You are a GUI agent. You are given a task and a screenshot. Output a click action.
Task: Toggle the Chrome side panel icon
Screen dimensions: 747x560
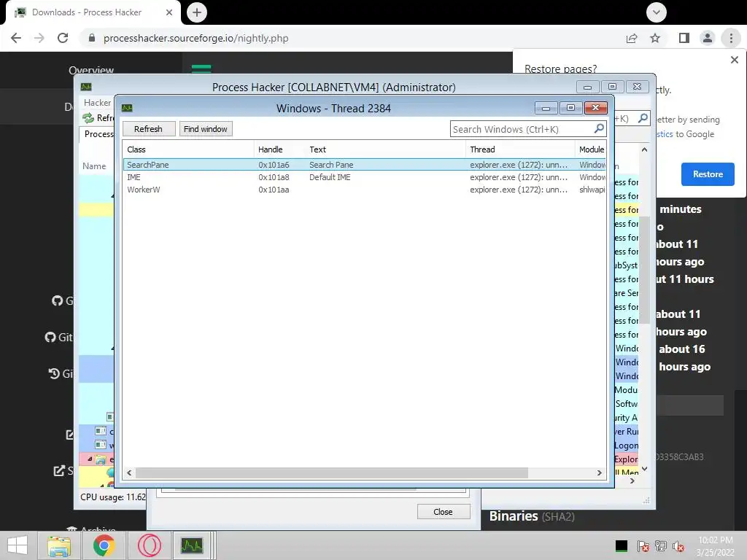coord(684,38)
